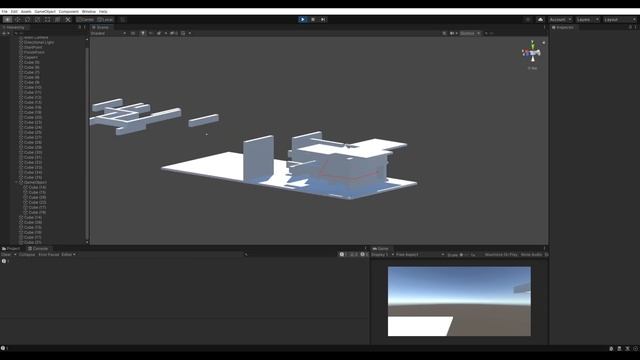Screen dimensions: 640x360
Task: Open the Hierarchy add (+) button
Action: (6, 33)
